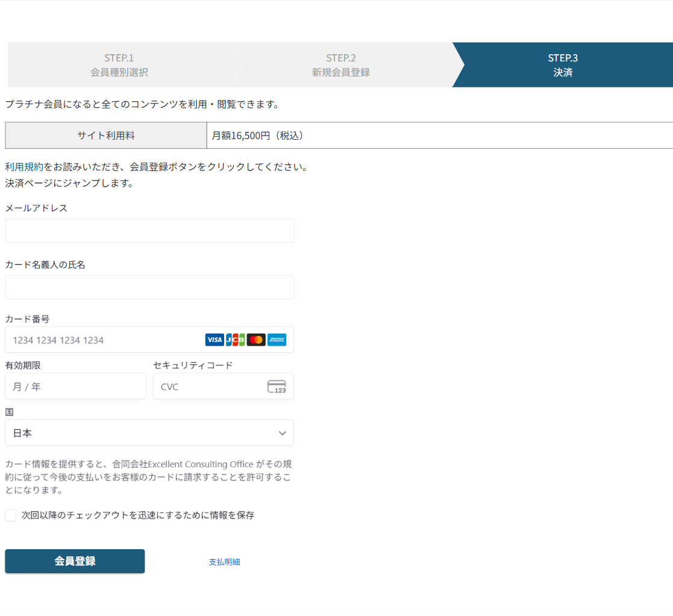Tick the save information for next checkout checkbox

(11, 515)
